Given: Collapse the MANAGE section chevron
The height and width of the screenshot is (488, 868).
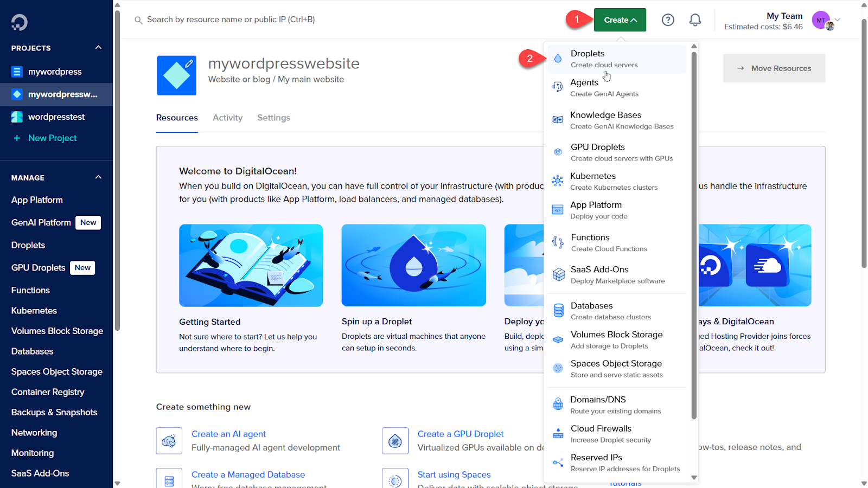Looking at the screenshot, I should coord(98,177).
